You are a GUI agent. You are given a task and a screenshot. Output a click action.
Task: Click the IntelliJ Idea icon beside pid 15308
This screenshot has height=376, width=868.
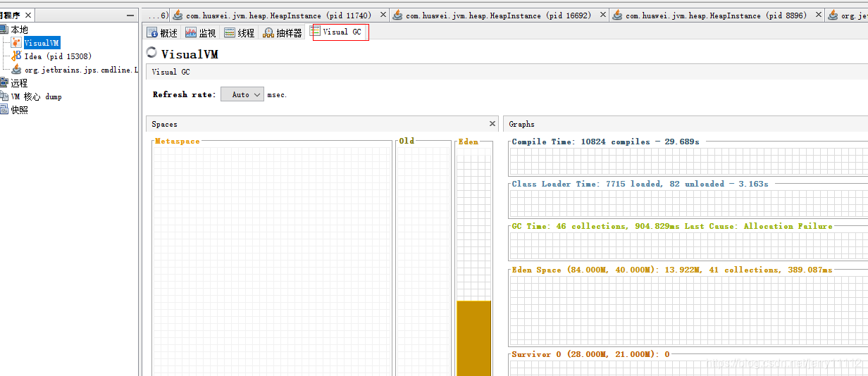pos(17,56)
